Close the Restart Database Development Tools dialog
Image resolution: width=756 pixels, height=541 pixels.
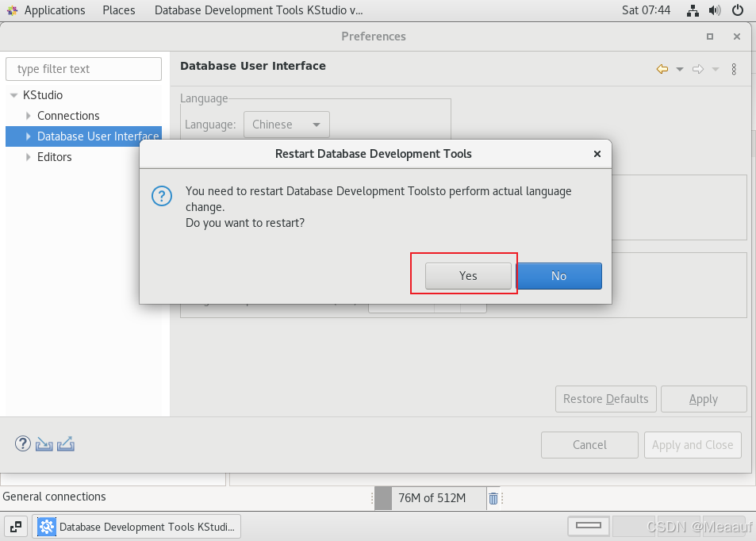[597, 154]
